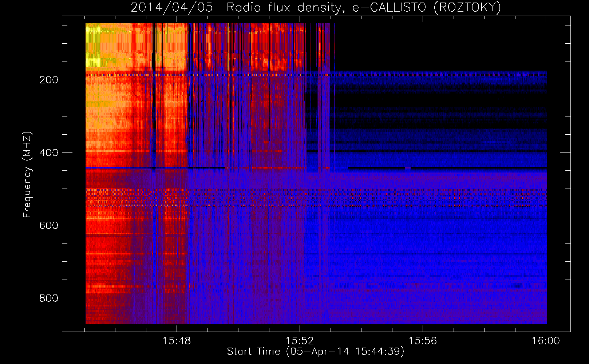Click the 15:52 time tick label
This screenshot has width=589, height=364.
pos(300,341)
